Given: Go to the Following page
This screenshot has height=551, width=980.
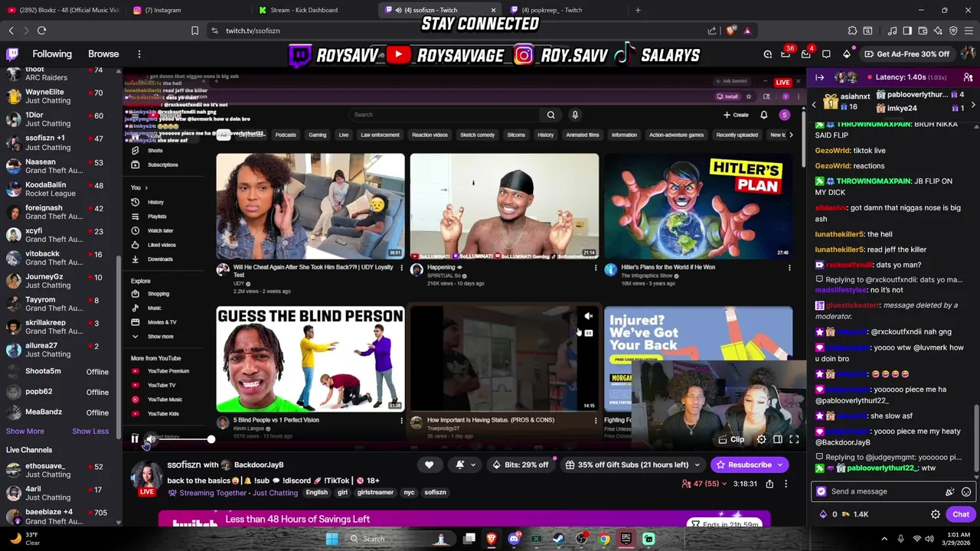Looking at the screenshot, I should [x=52, y=54].
